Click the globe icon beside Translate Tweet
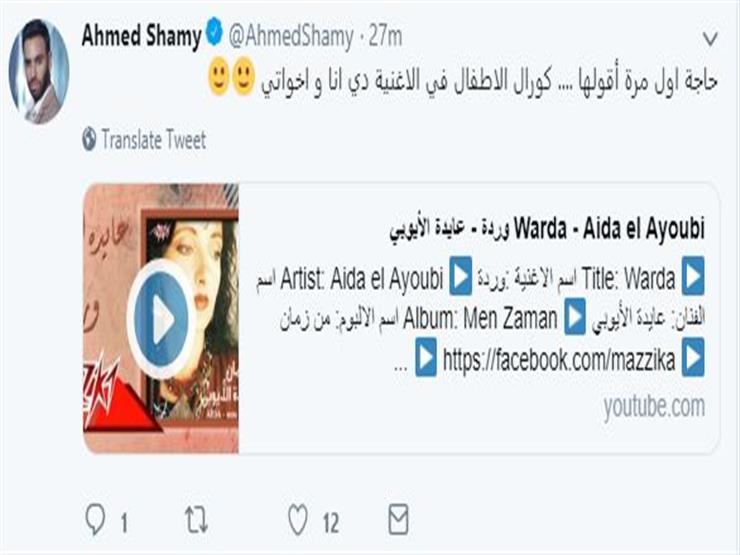 tap(89, 139)
